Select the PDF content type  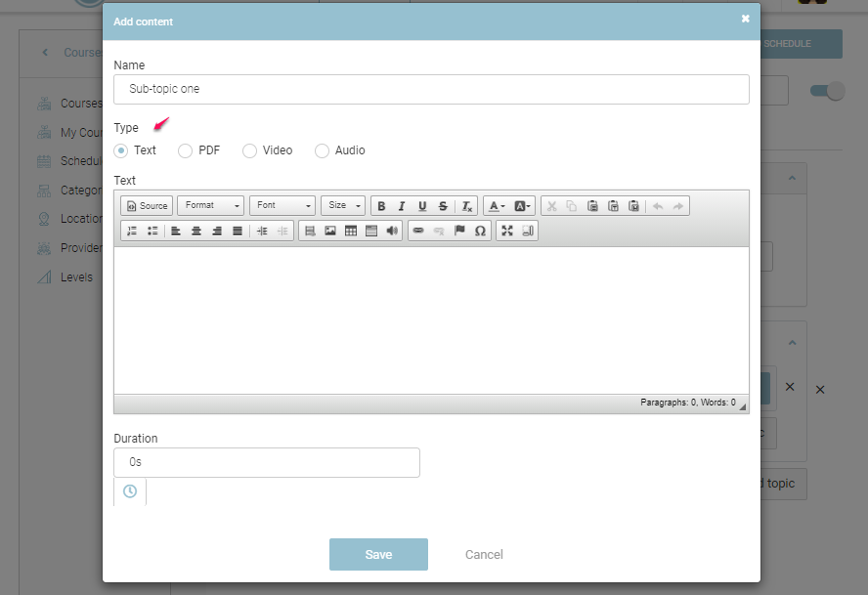[185, 150]
